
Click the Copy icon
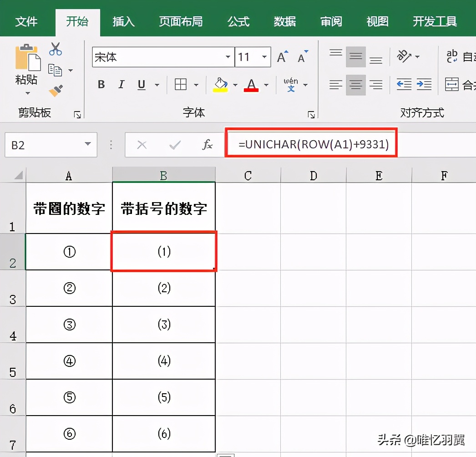tap(55, 70)
